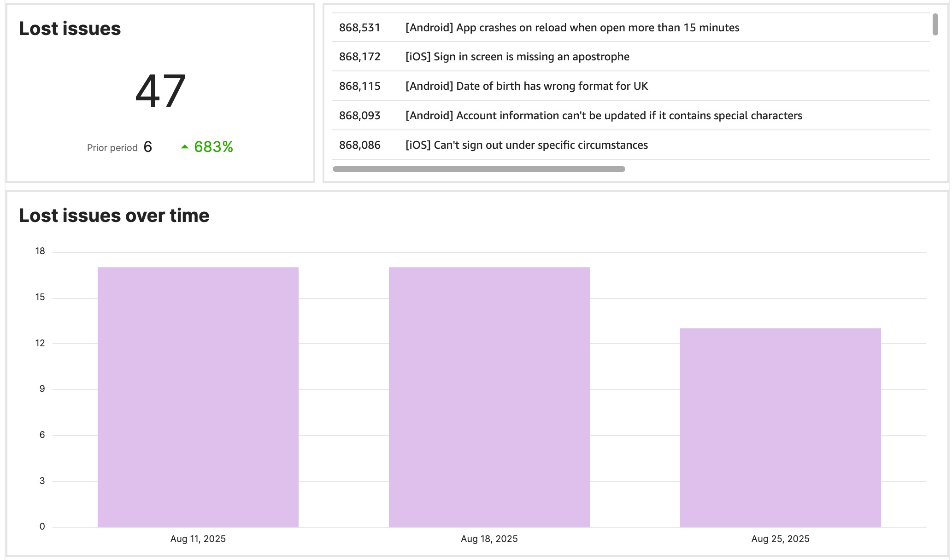The image size is (952, 560).
Task: Click the Aug 25, 2025 axis label
Action: tap(780, 538)
